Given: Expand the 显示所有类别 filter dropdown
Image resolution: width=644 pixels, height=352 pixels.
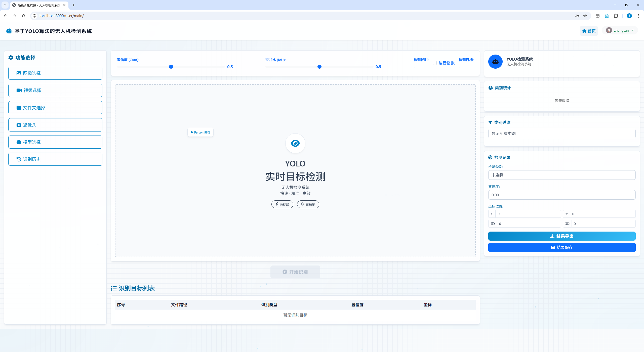Looking at the screenshot, I should coord(561,134).
